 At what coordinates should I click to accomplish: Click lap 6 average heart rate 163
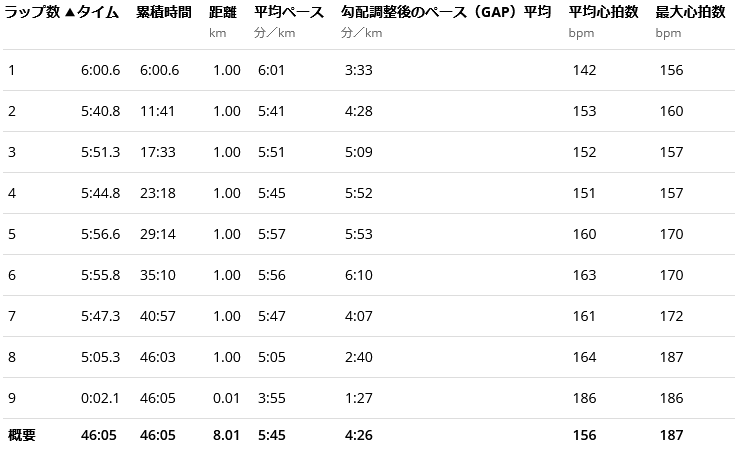(x=585, y=275)
